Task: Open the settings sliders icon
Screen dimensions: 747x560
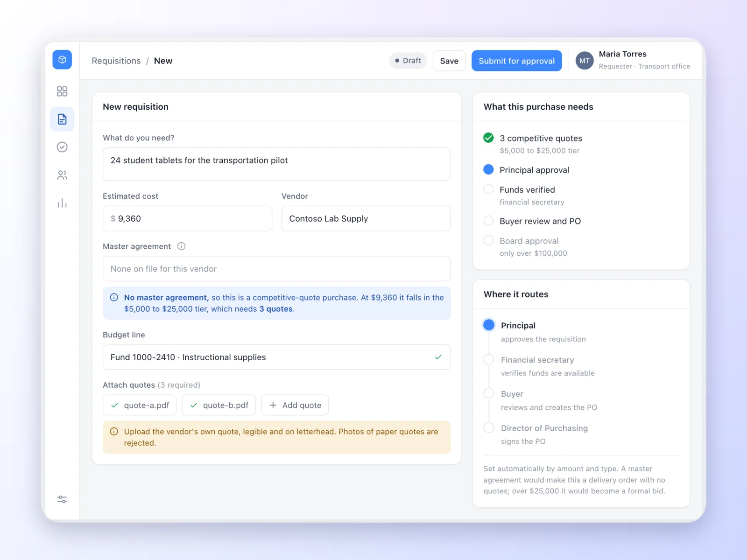Action: tap(62, 499)
